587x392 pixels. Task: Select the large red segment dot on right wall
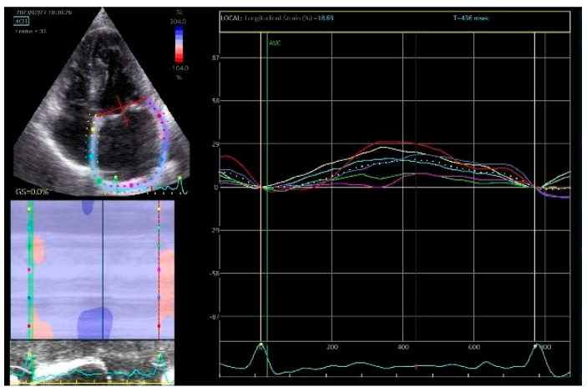click(159, 116)
